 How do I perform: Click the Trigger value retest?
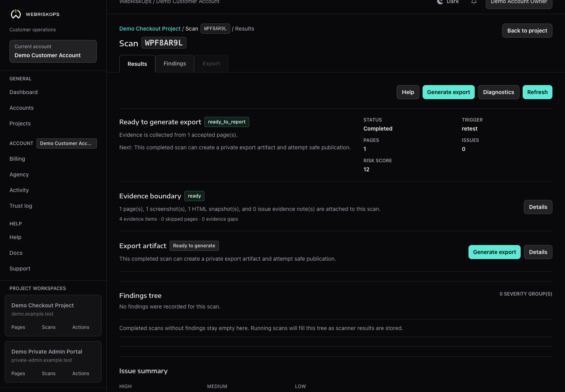pyautogui.click(x=470, y=129)
